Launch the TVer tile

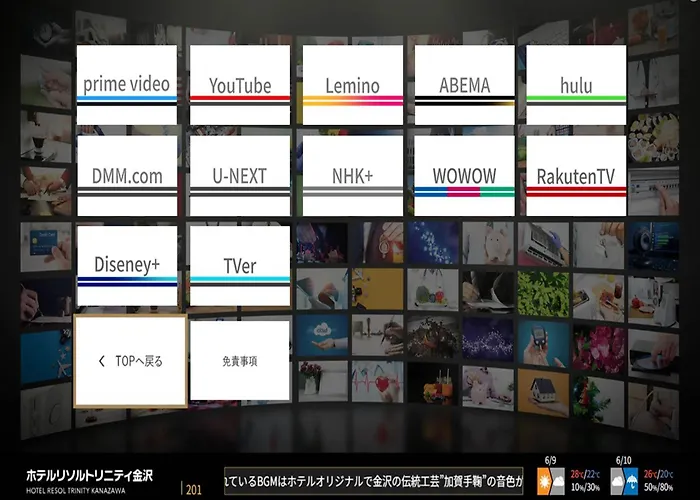click(240, 266)
